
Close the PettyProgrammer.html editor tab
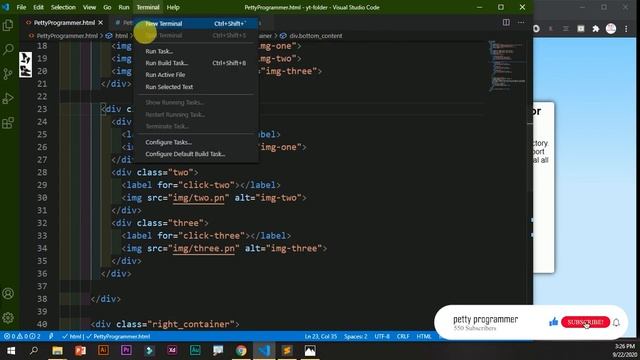(101, 23)
